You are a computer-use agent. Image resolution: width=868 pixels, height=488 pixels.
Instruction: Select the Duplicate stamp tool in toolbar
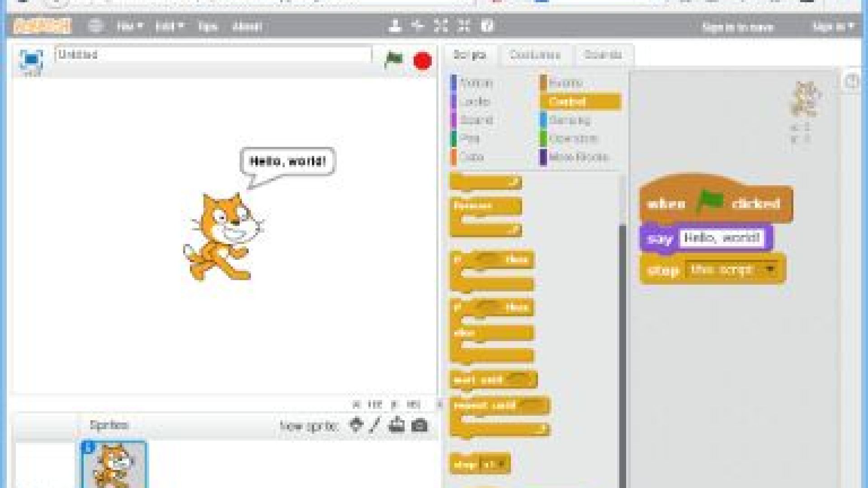(395, 26)
